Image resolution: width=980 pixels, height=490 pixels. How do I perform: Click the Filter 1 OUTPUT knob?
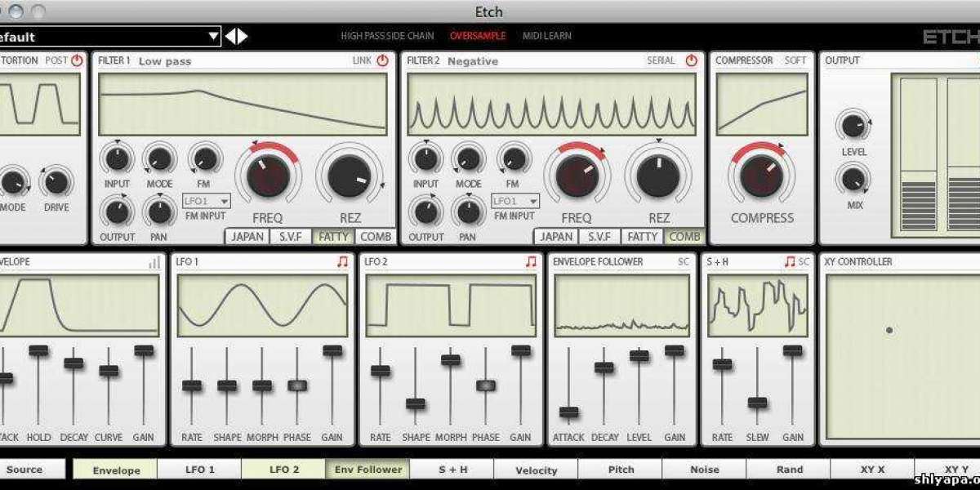tap(117, 212)
